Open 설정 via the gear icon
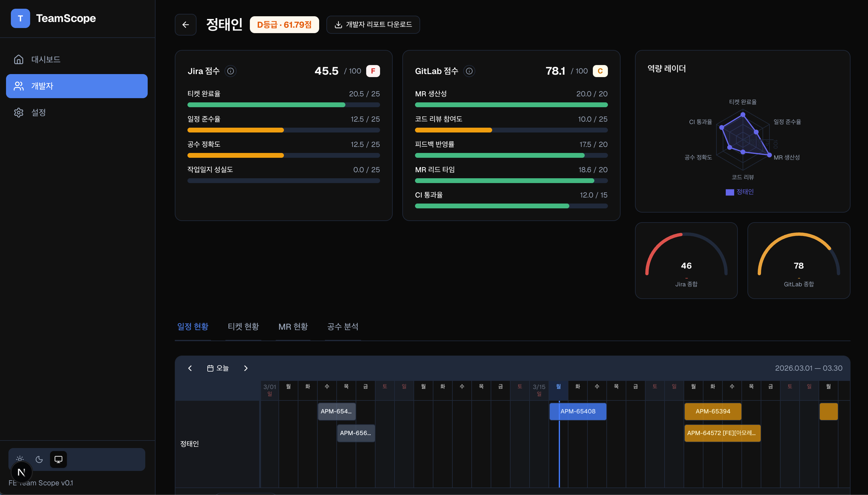 pyautogui.click(x=19, y=113)
